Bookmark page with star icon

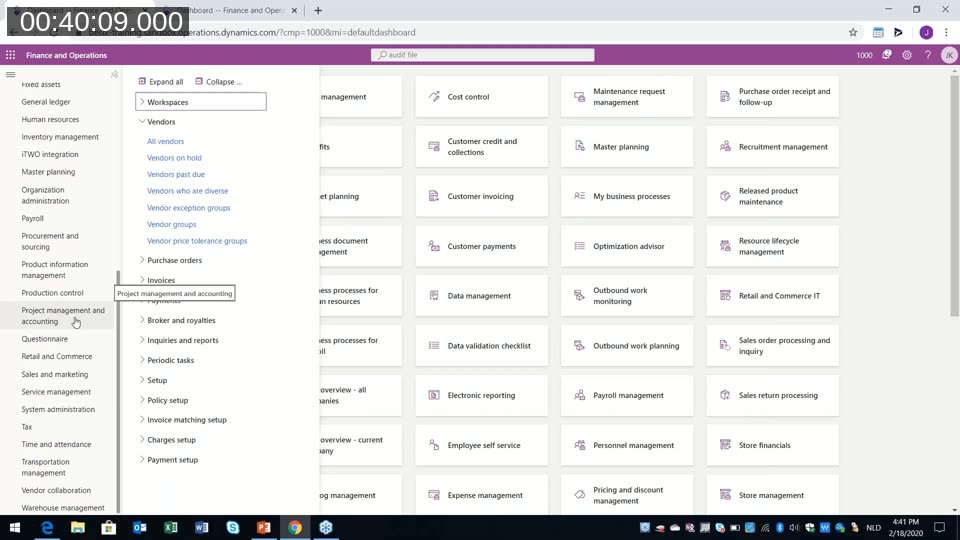(853, 32)
